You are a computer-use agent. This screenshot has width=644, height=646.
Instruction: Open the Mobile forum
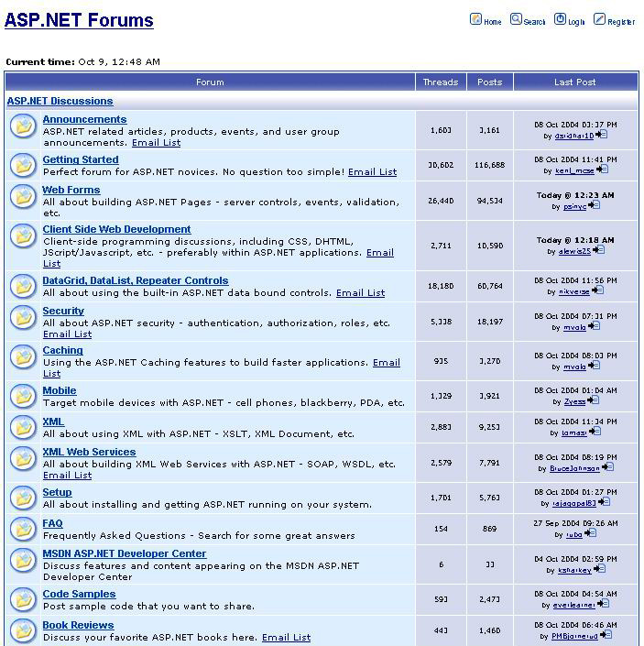60,390
